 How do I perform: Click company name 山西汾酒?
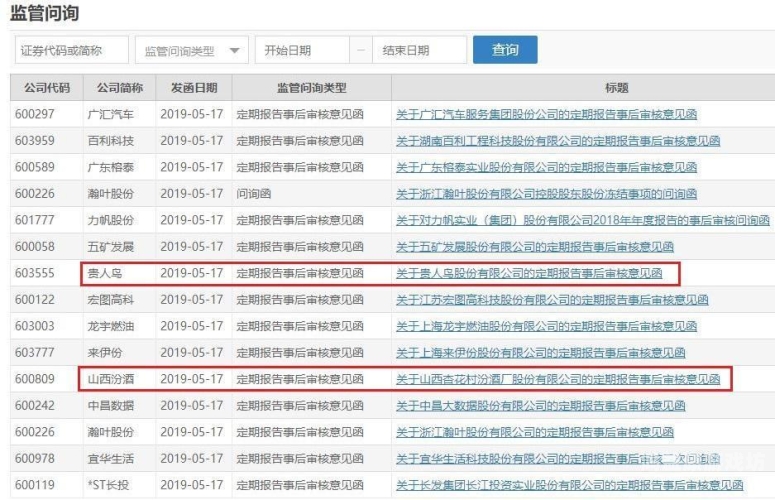click(x=111, y=379)
